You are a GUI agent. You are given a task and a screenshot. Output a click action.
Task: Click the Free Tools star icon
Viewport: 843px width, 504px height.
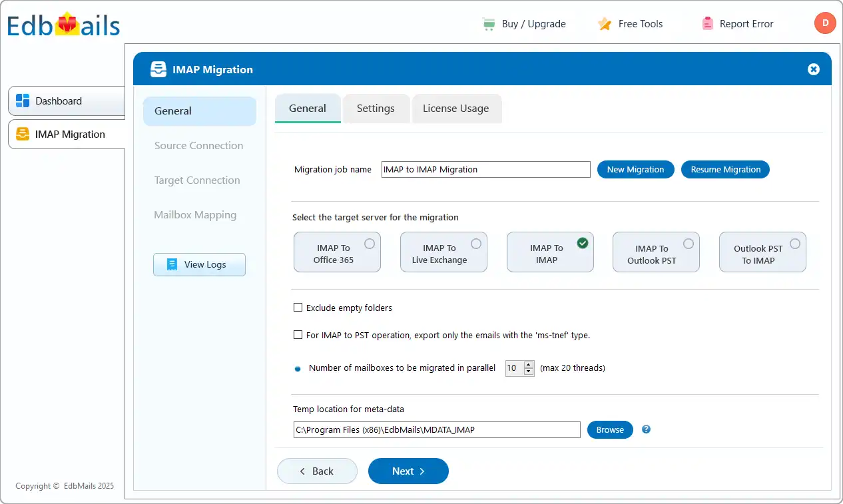(605, 24)
